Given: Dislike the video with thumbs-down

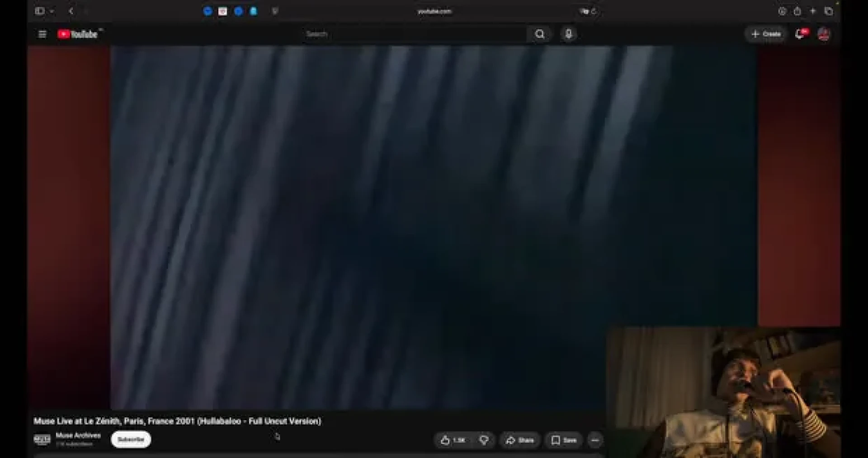Looking at the screenshot, I should pyautogui.click(x=484, y=440).
